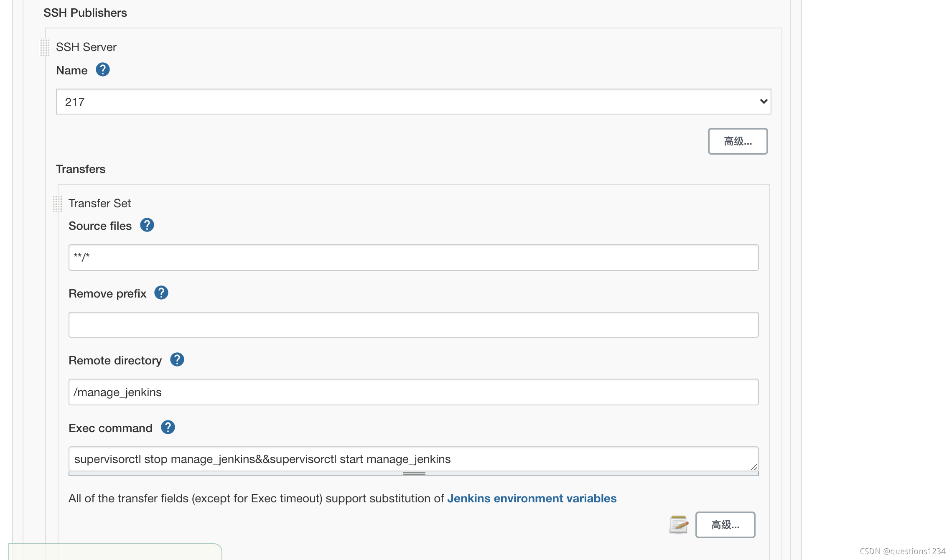
Task: Open help for Remote directory
Action: pos(177,360)
